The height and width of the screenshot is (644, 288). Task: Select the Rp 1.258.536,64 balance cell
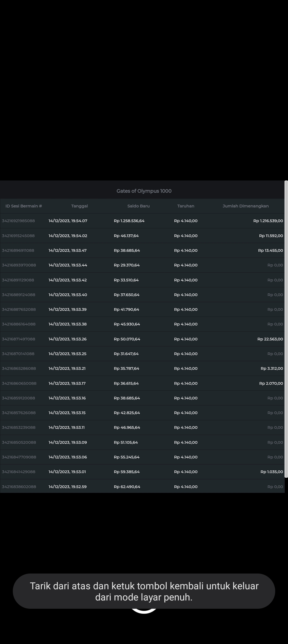[129, 221]
